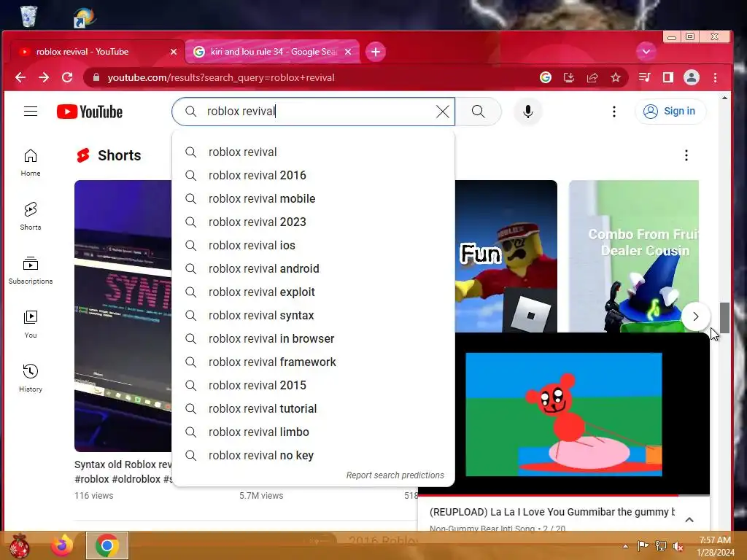Select suggestion 'roblox revival syntax'
The width and height of the screenshot is (747, 560).
tap(314, 315)
